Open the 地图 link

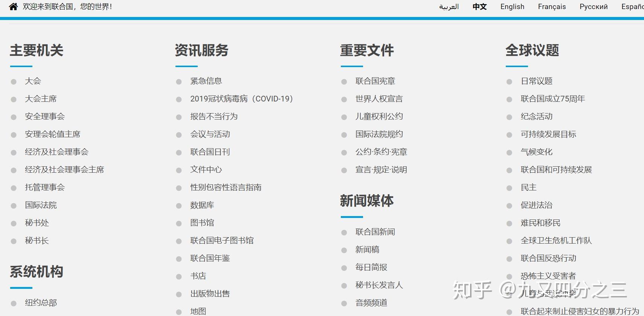click(198, 311)
